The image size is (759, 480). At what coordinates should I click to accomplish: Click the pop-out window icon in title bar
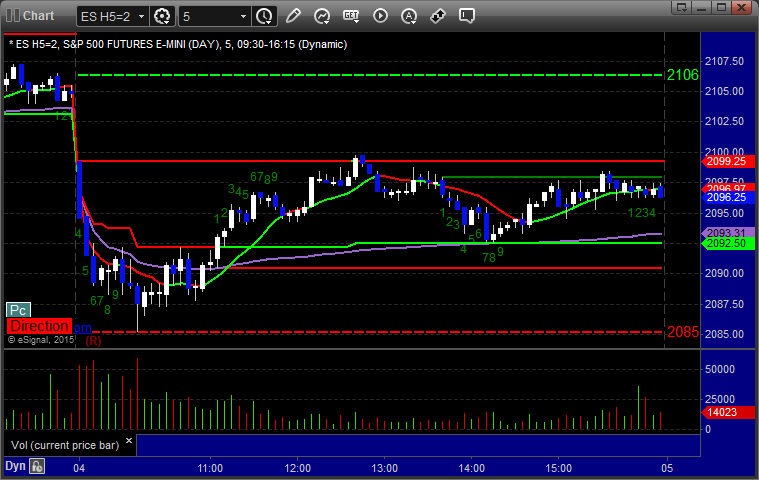click(x=682, y=7)
